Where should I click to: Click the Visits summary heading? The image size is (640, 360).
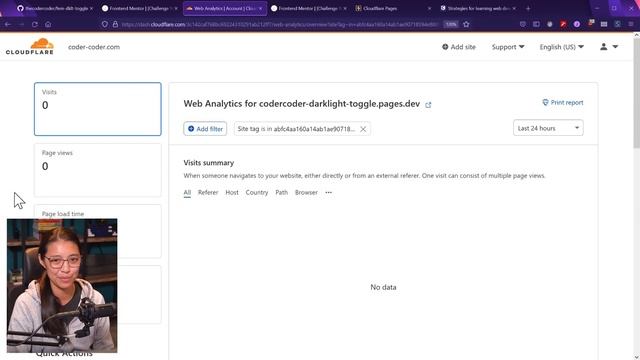click(x=209, y=162)
